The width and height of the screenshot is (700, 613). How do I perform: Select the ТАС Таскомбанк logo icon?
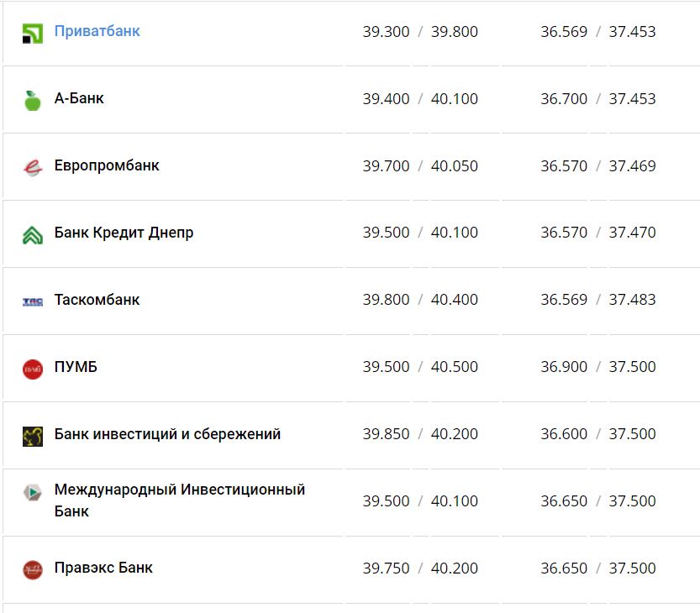click(31, 300)
